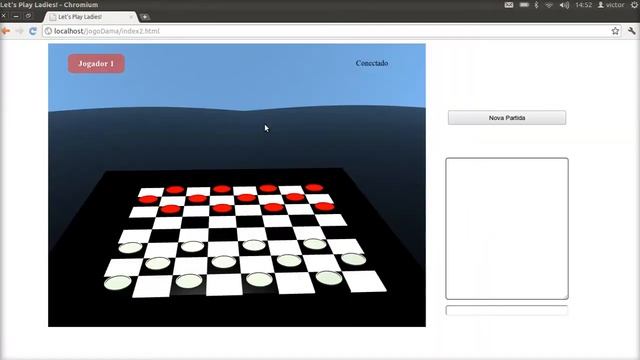The height and width of the screenshot is (360, 640).
Task: Select the leftmost white piece in third row
Action: 131,247
